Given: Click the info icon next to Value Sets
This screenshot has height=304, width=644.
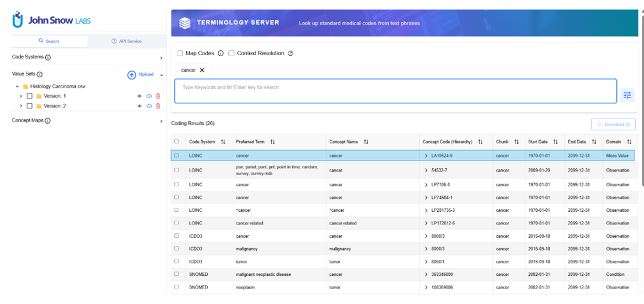Looking at the screenshot, I should click(x=40, y=75).
